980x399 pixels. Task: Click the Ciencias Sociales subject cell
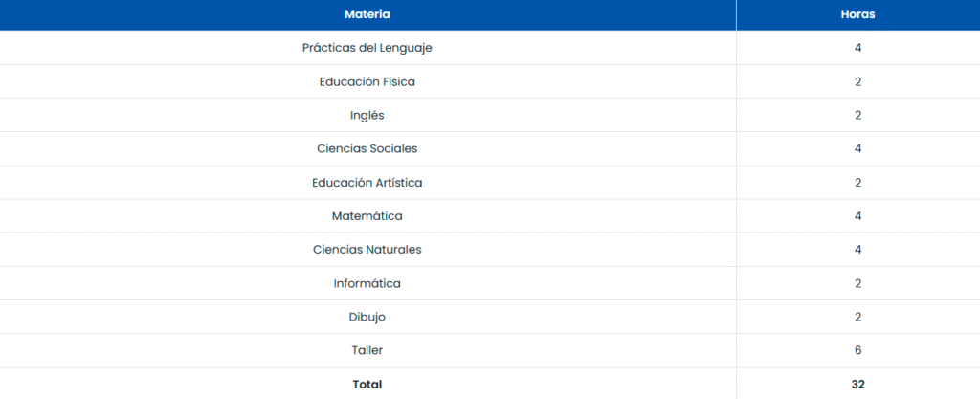367,148
